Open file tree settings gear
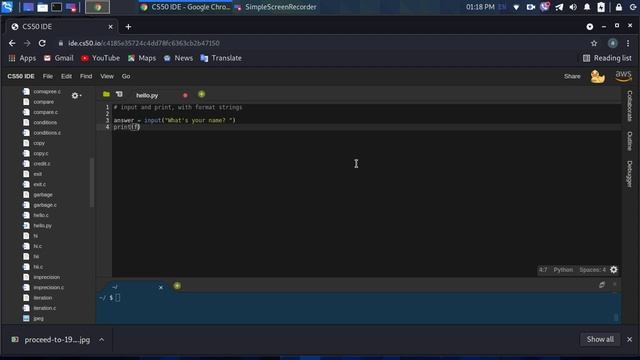 (x=76, y=96)
